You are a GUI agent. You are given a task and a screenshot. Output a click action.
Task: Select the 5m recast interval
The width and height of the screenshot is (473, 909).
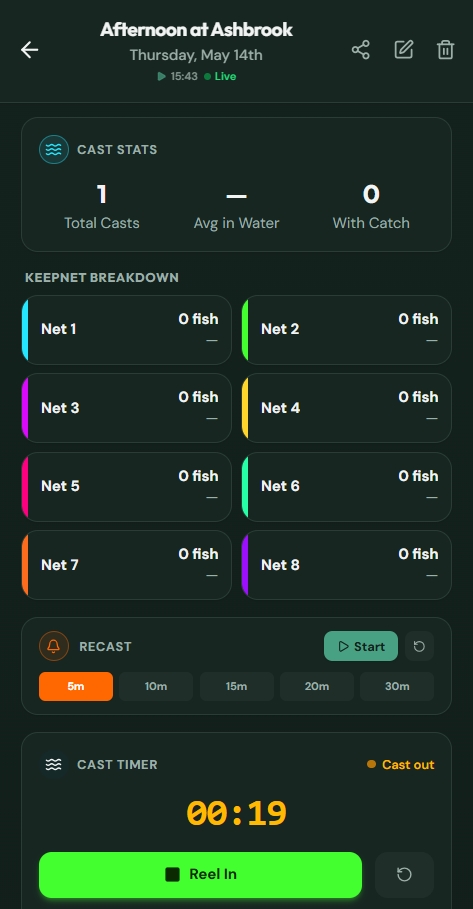(76, 686)
